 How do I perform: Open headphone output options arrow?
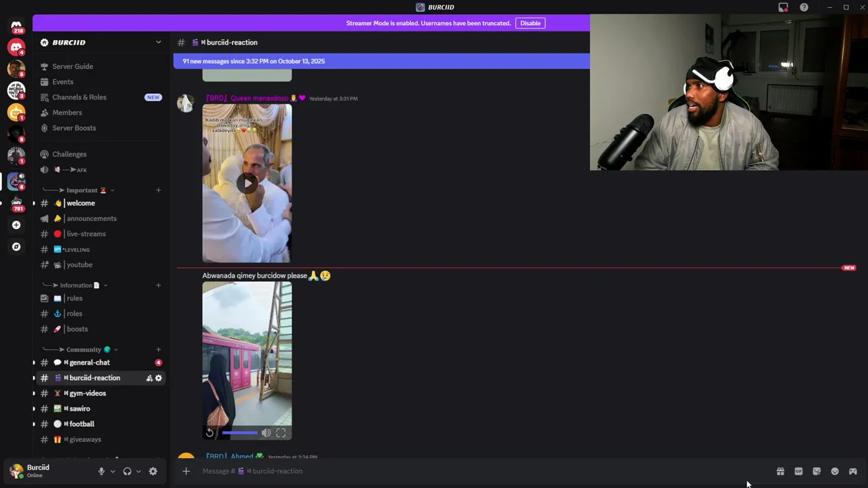[x=138, y=472]
